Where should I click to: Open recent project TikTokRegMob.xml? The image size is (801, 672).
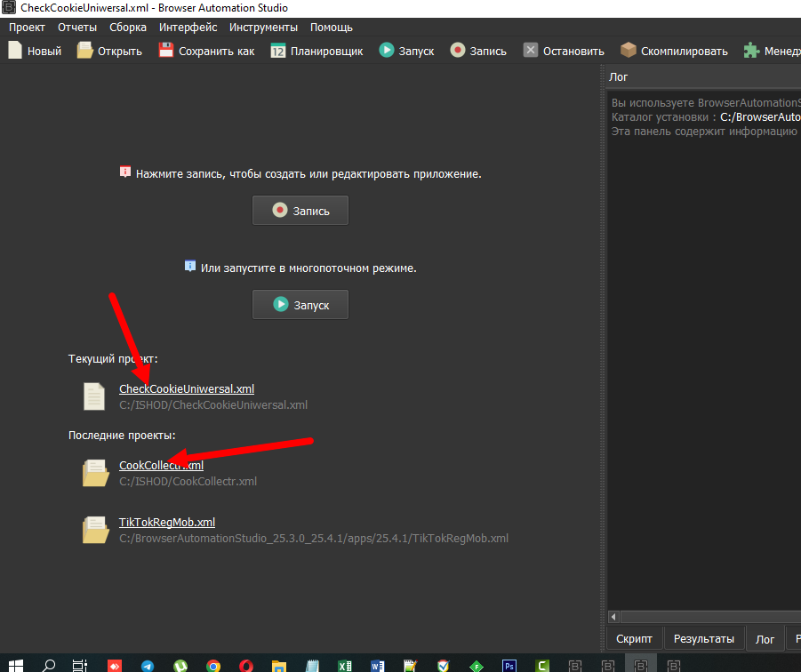tap(167, 523)
